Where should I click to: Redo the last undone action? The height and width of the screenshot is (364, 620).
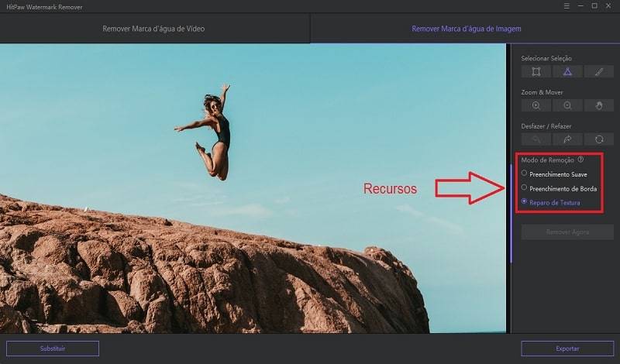pos(567,139)
